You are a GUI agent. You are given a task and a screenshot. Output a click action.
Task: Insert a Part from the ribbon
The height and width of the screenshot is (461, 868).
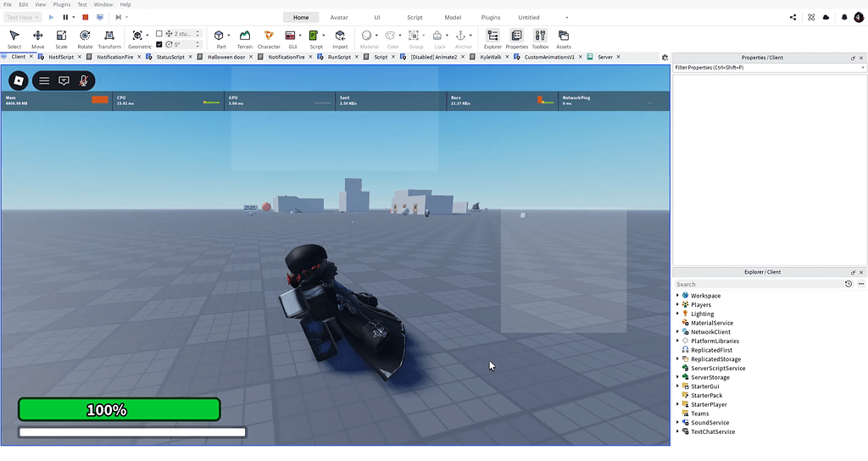click(219, 36)
